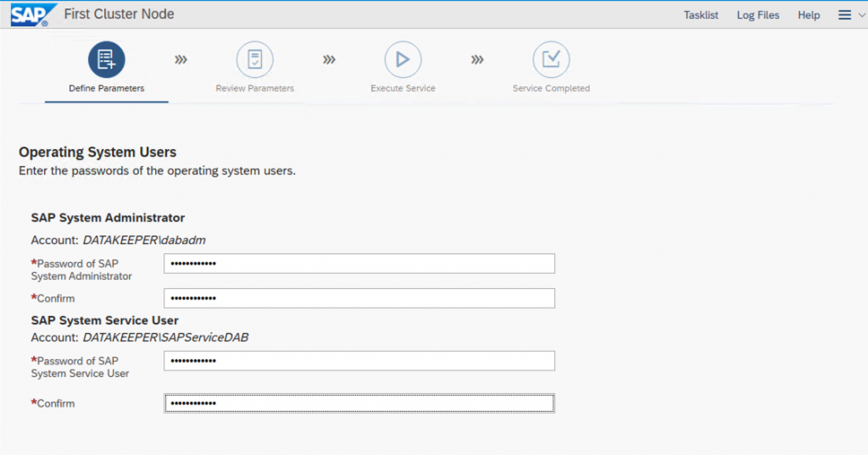The image size is (868, 455).
Task: Open the Help menu
Action: click(808, 15)
